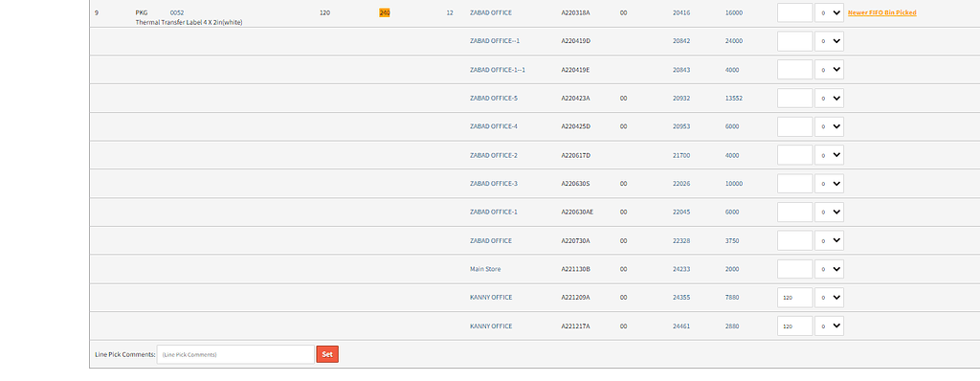Click the quantity field in the A221130B row
980x381 pixels.
point(795,269)
